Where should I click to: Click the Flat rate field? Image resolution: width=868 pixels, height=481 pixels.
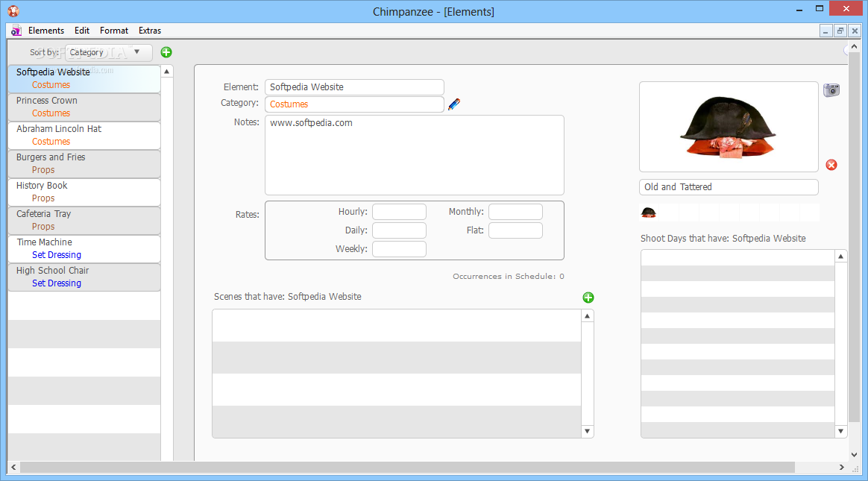515,230
